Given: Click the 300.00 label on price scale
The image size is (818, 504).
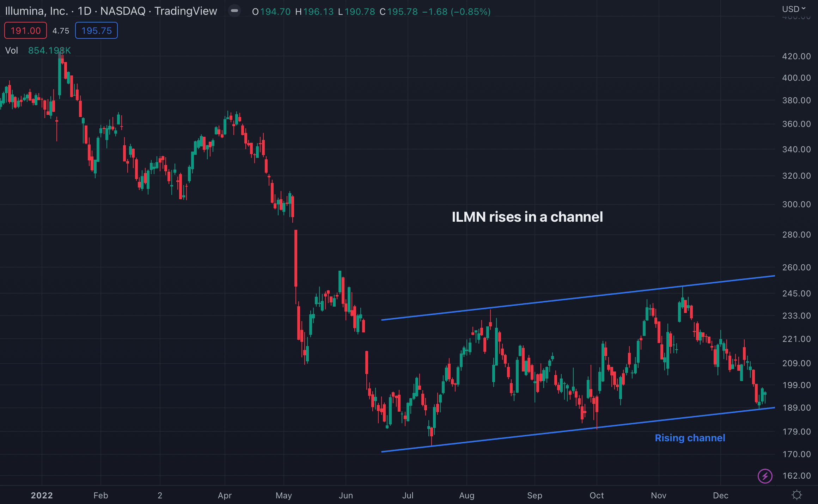Looking at the screenshot, I should click(x=796, y=204).
